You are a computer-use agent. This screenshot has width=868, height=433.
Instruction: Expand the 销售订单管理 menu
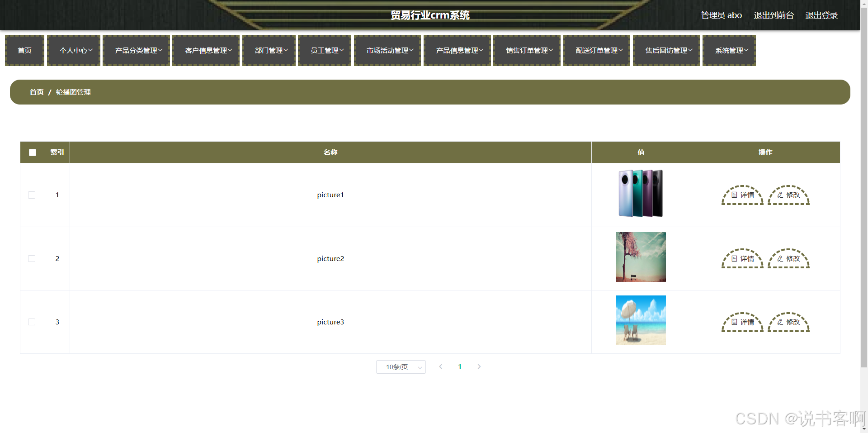click(527, 51)
